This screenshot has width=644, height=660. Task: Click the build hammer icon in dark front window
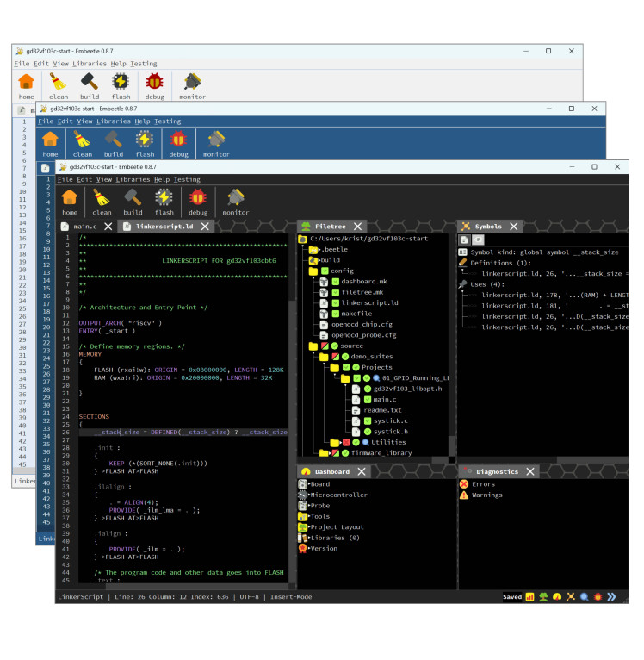(133, 199)
